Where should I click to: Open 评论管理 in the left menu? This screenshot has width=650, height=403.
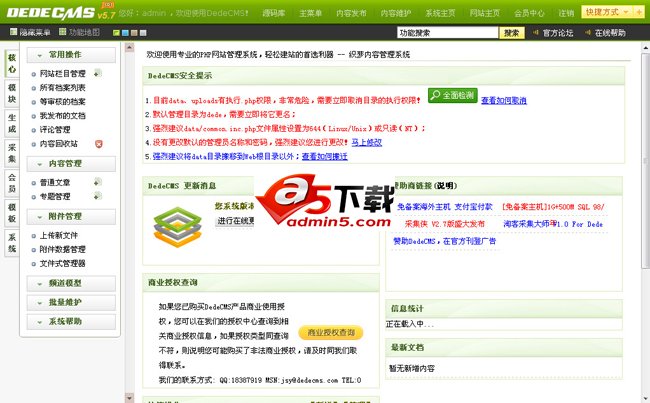pyautogui.click(x=55, y=130)
